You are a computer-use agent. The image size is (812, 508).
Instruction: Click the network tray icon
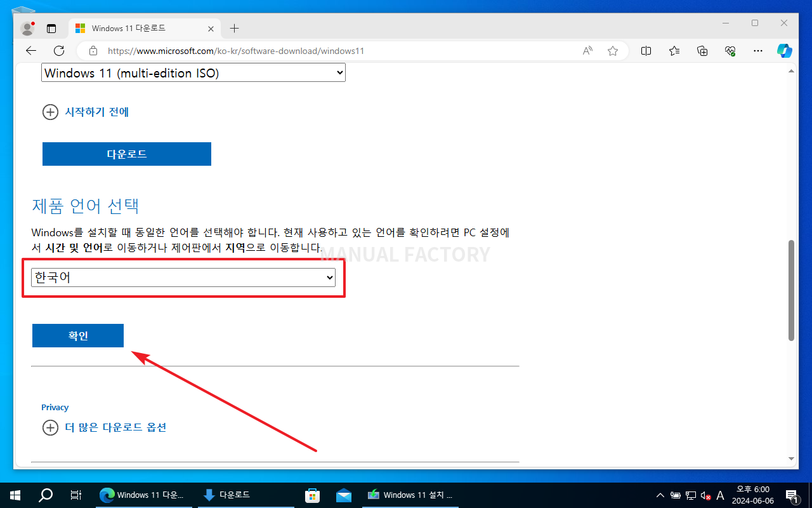691,495
